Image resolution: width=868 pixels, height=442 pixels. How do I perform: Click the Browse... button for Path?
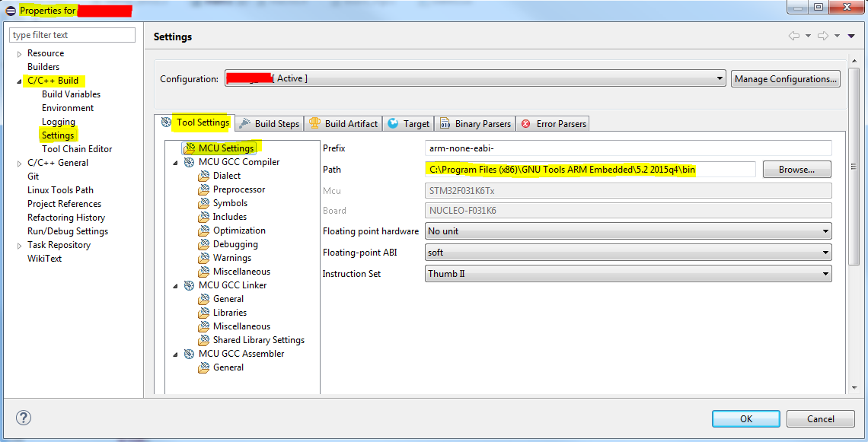796,170
